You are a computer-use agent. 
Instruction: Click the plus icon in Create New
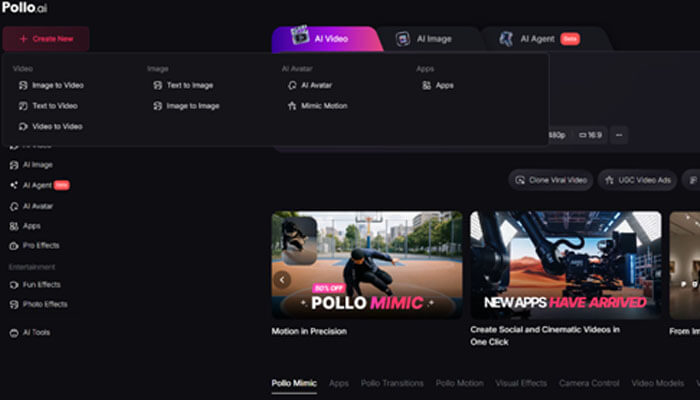24,39
